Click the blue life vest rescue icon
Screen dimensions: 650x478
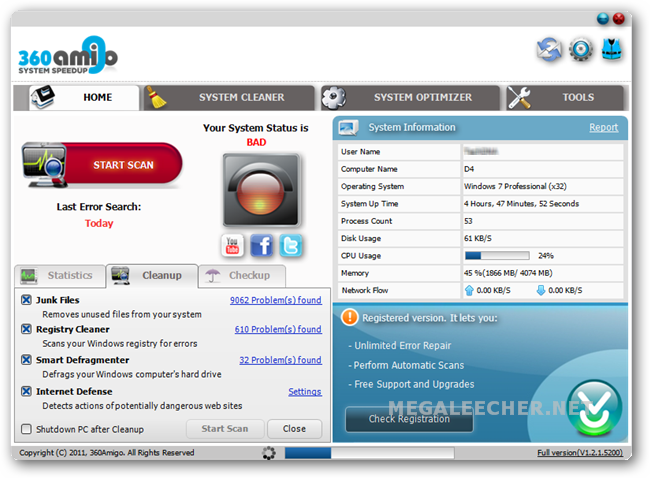612,49
